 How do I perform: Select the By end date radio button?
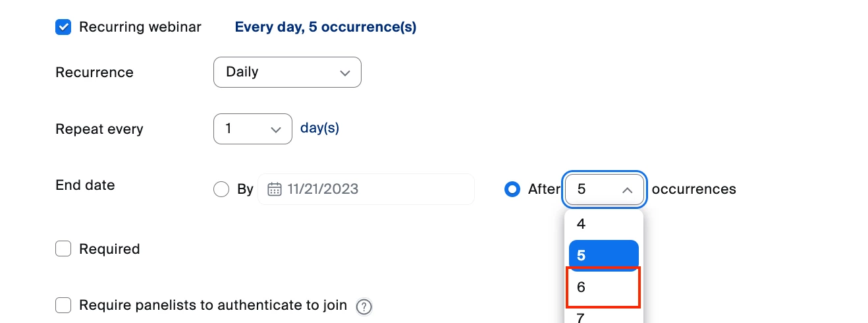pyautogui.click(x=221, y=189)
